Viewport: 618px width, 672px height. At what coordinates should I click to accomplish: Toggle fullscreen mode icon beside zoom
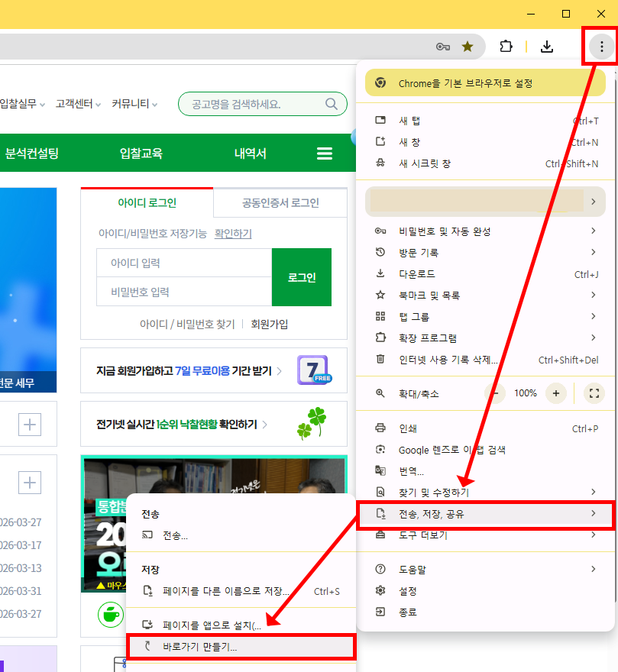click(x=594, y=393)
